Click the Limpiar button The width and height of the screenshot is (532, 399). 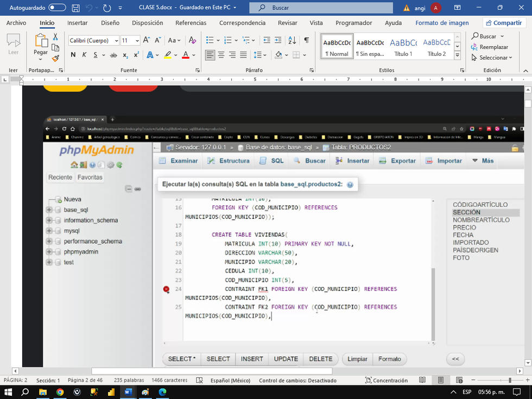[x=357, y=359]
